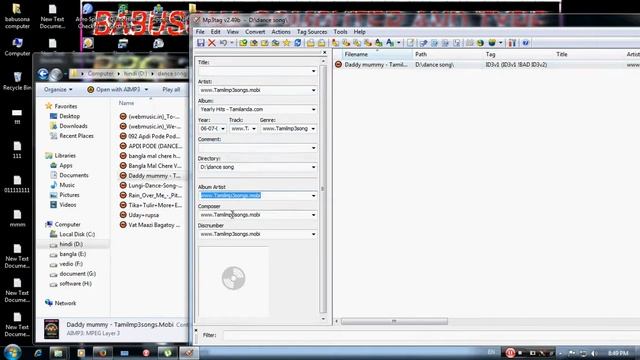Expand the Discnumber field dropdown arrow

pos(313,234)
